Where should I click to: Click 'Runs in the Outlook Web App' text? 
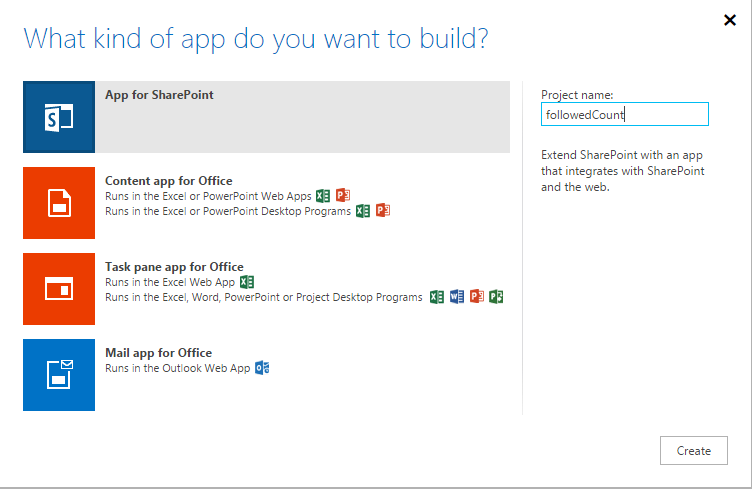click(x=177, y=368)
